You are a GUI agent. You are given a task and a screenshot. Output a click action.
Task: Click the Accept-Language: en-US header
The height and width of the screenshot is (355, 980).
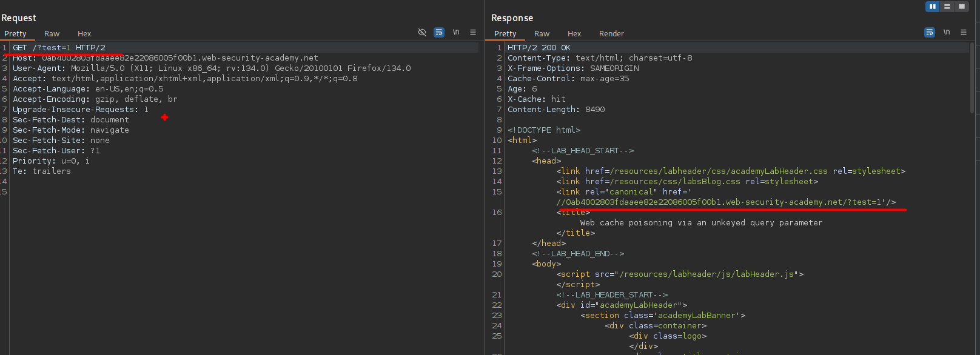click(88, 89)
